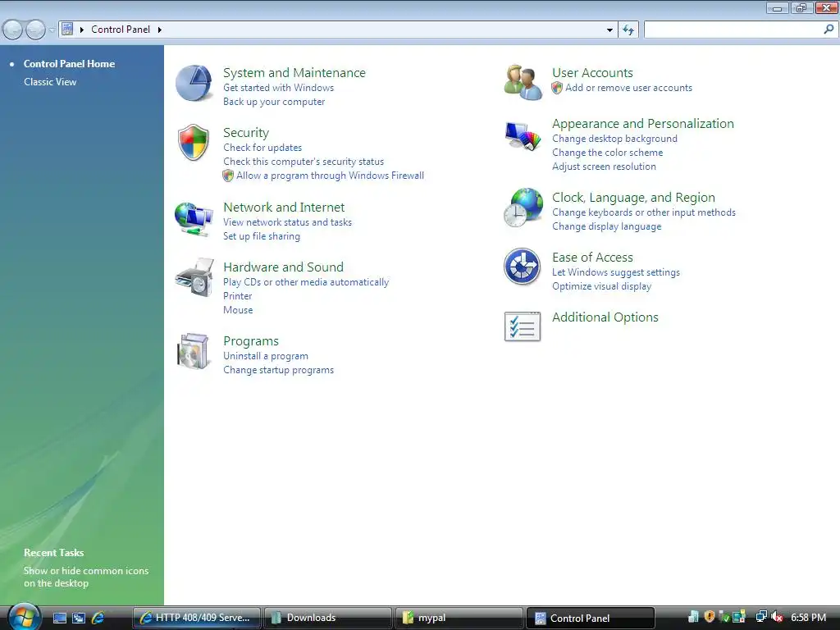
Task: Open the Printer link
Action: point(237,296)
